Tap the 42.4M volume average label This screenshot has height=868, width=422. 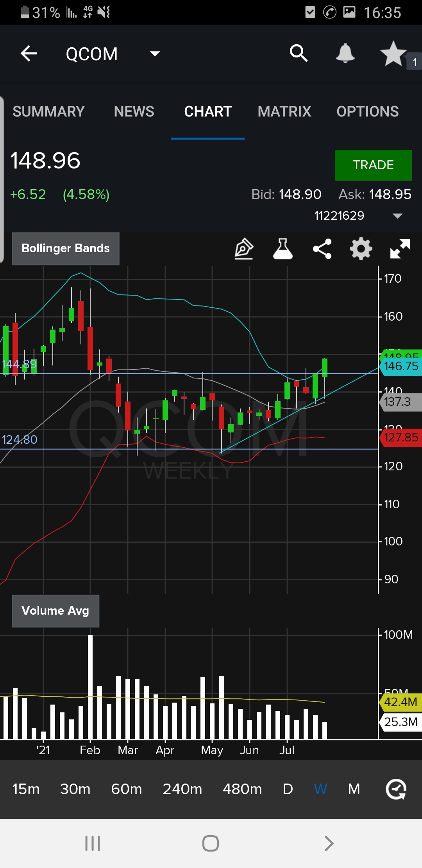pyautogui.click(x=401, y=702)
